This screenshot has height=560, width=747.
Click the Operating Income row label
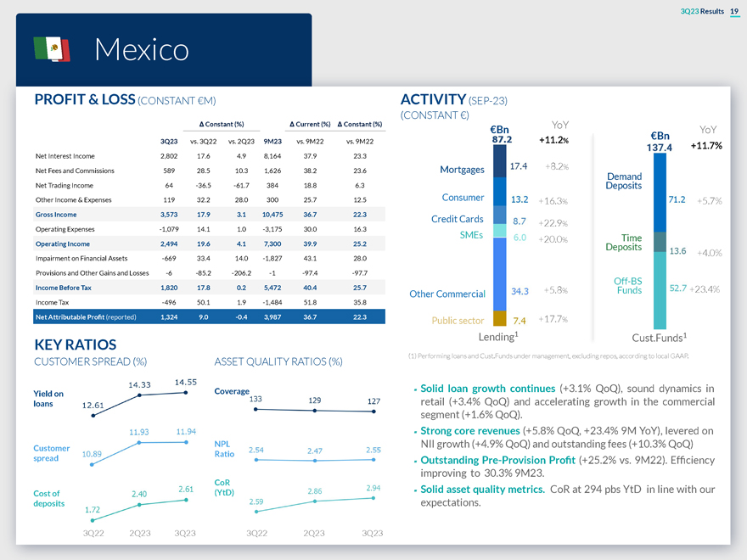tap(63, 244)
